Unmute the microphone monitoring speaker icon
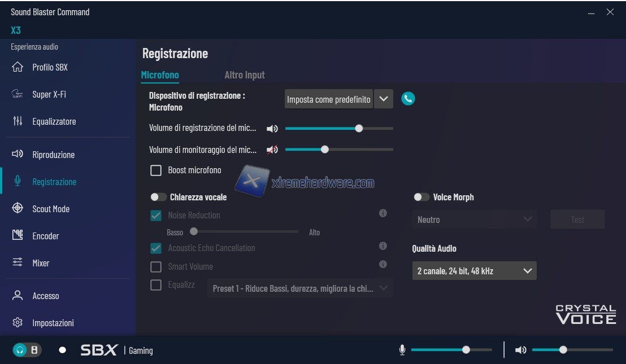Viewport: 626px width, 364px height. (272, 150)
